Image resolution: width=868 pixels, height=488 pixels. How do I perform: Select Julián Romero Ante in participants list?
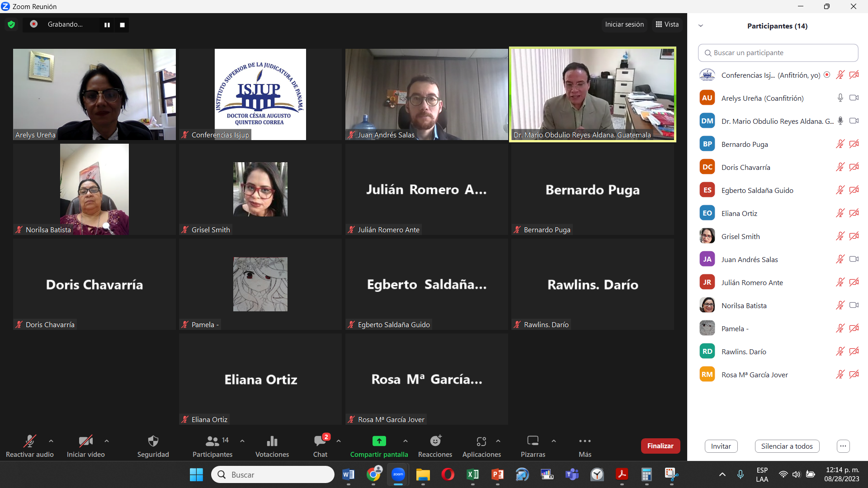778,282
